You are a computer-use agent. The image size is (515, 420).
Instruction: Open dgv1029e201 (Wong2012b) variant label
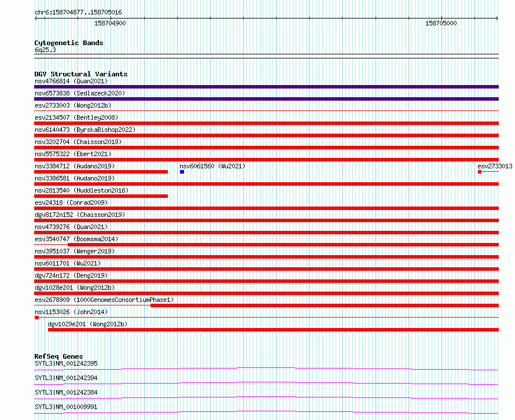[x=87, y=324]
